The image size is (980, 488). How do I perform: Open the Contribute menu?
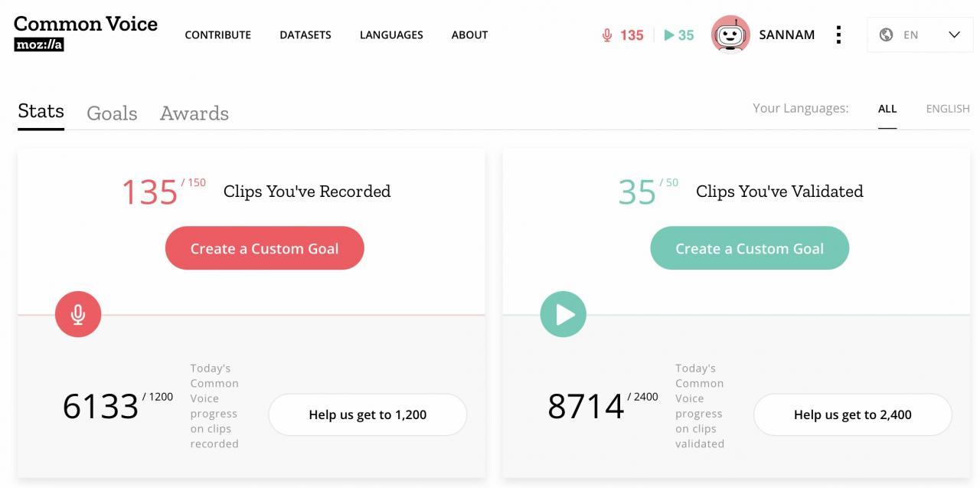pos(218,35)
